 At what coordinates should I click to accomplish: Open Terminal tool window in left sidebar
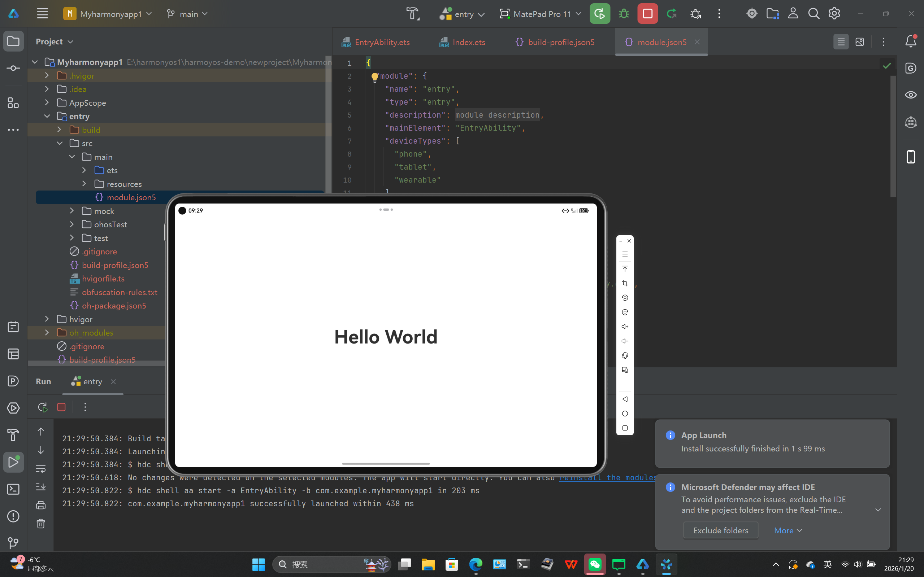pos(13,489)
